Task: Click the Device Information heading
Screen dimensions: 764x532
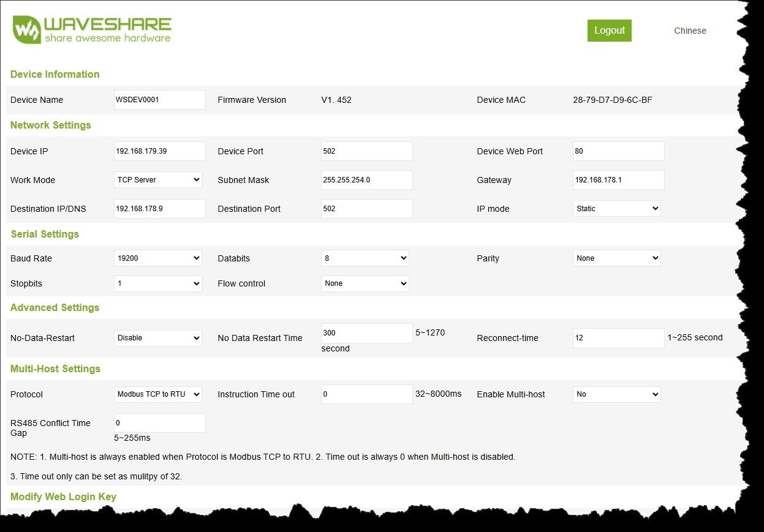Action: click(55, 74)
